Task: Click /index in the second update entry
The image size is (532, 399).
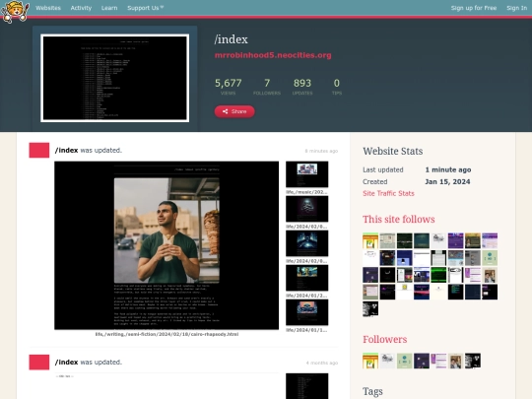Action: coord(67,362)
